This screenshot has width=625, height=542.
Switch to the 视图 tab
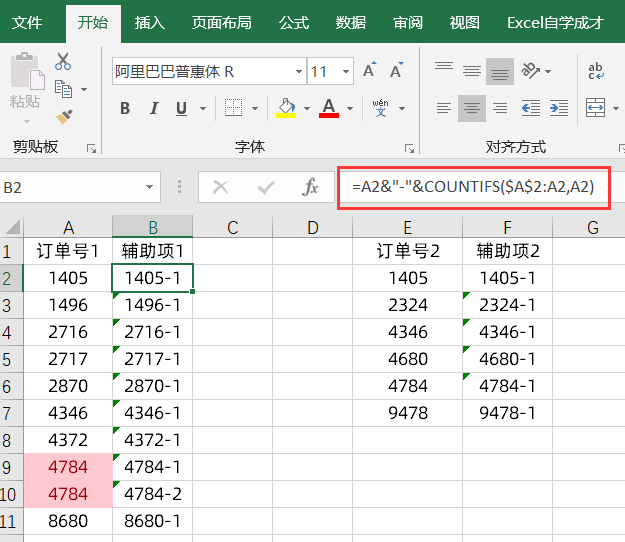464,23
